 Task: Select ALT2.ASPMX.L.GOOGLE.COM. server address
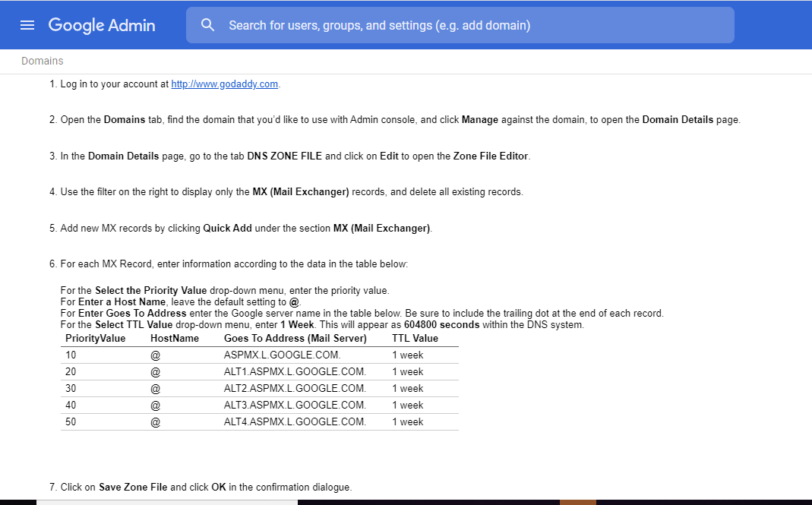click(x=295, y=388)
